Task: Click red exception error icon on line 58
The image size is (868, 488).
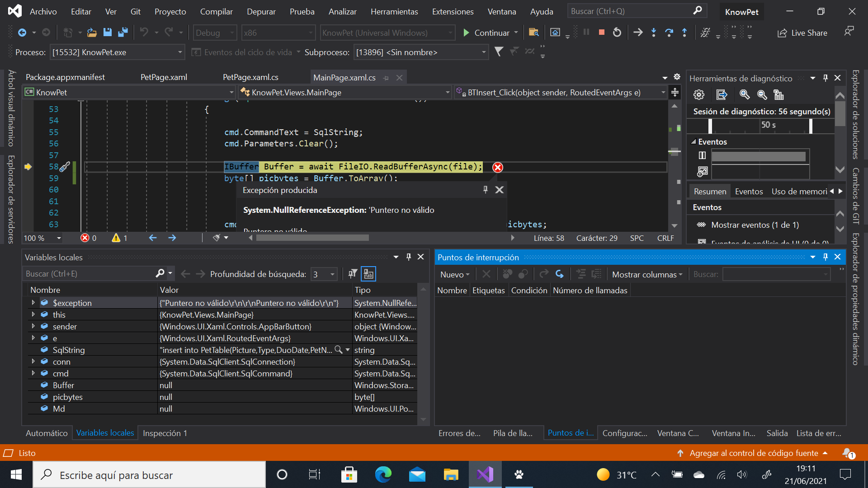Action: click(498, 167)
